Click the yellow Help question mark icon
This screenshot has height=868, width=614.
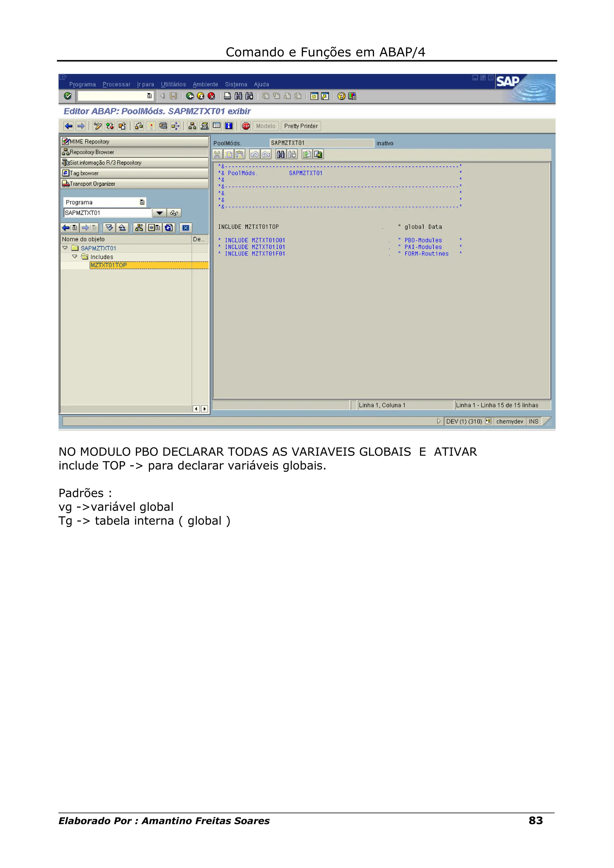341,96
